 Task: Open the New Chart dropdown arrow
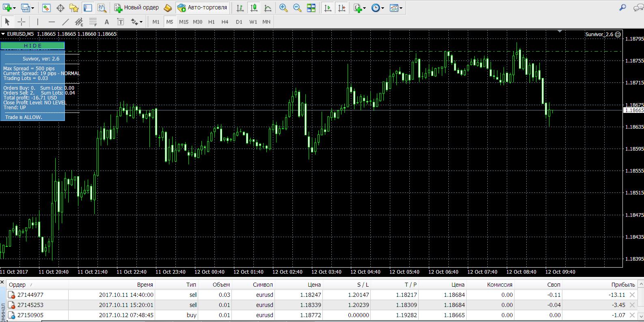tap(14, 8)
